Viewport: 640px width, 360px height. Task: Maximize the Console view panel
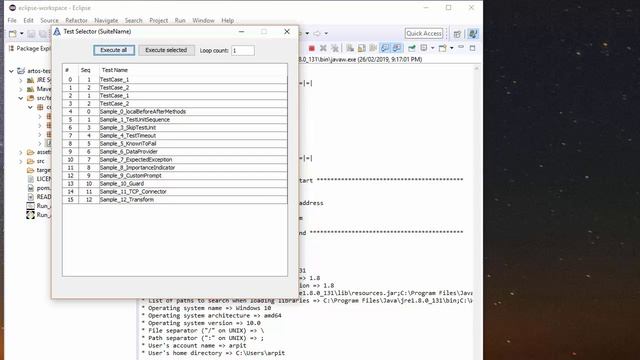point(473,48)
